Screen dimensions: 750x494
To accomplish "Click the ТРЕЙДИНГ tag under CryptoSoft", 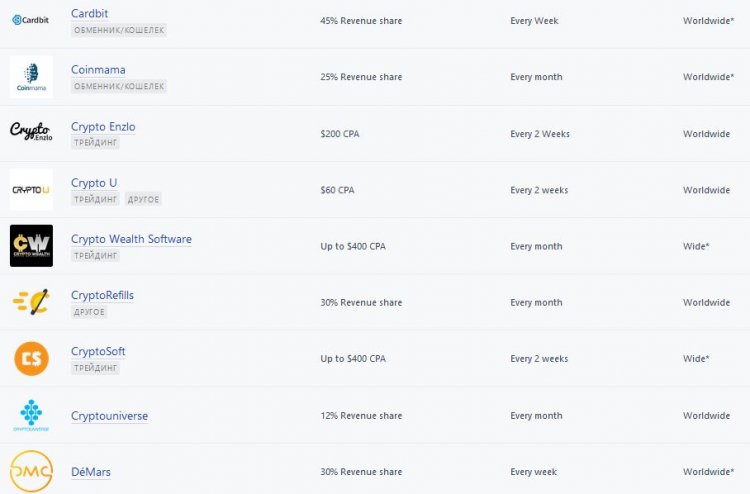I will [95, 368].
